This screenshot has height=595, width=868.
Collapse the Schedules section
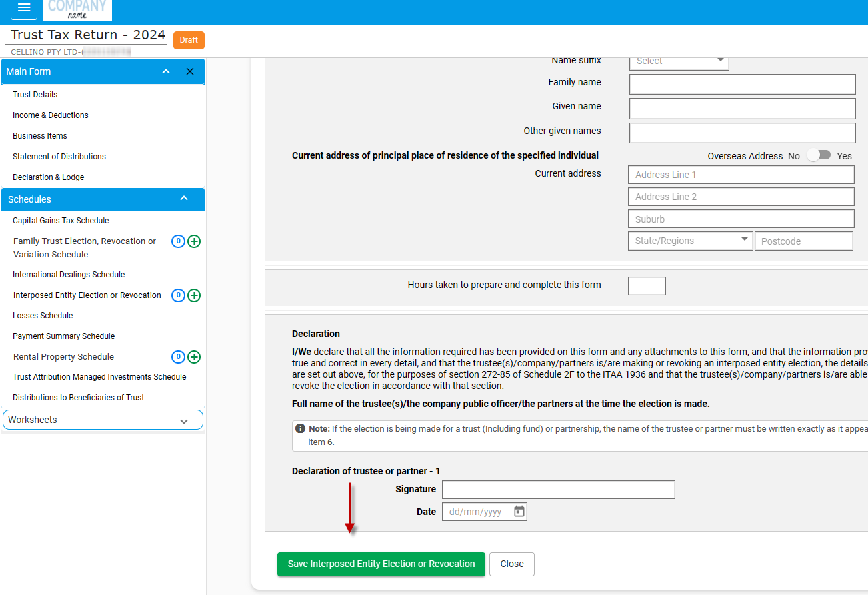185,199
